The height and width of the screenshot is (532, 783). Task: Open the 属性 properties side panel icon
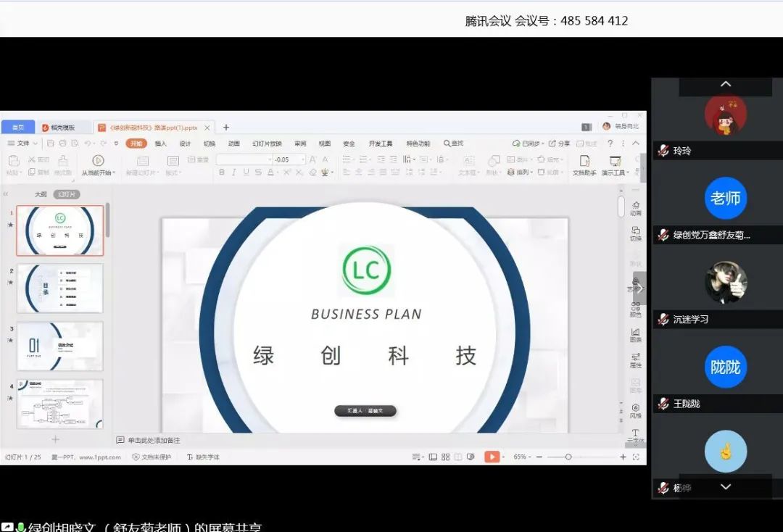[635, 360]
